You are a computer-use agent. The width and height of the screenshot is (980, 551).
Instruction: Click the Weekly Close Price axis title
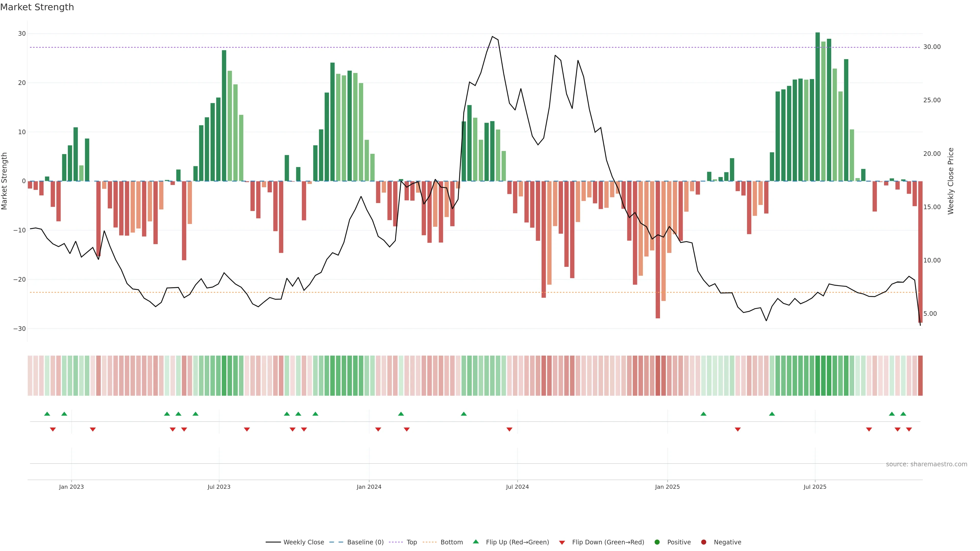pyautogui.click(x=951, y=181)
